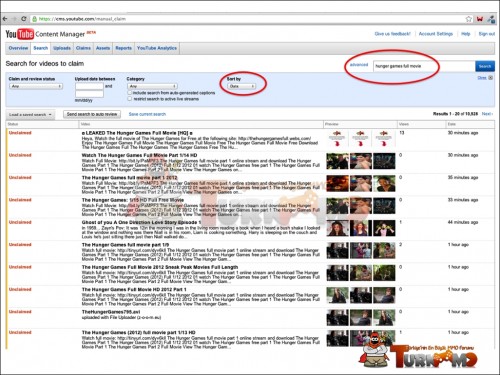
Task: Click the YouTube logo
Action: click(x=20, y=34)
